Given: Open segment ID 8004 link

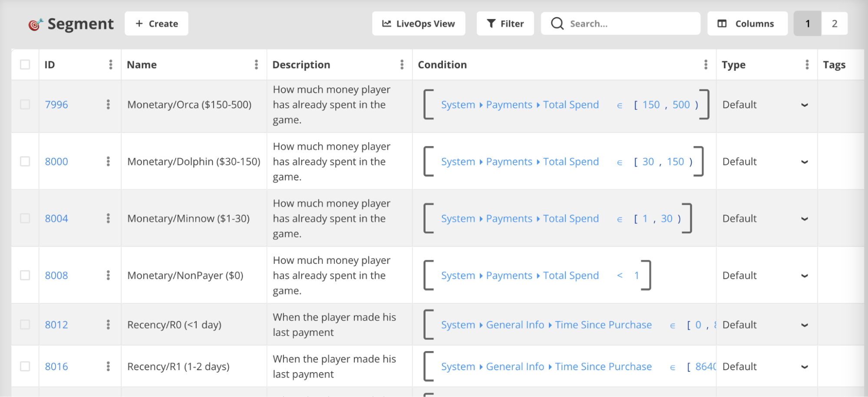Looking at the screenshot, I should point(56,219).
